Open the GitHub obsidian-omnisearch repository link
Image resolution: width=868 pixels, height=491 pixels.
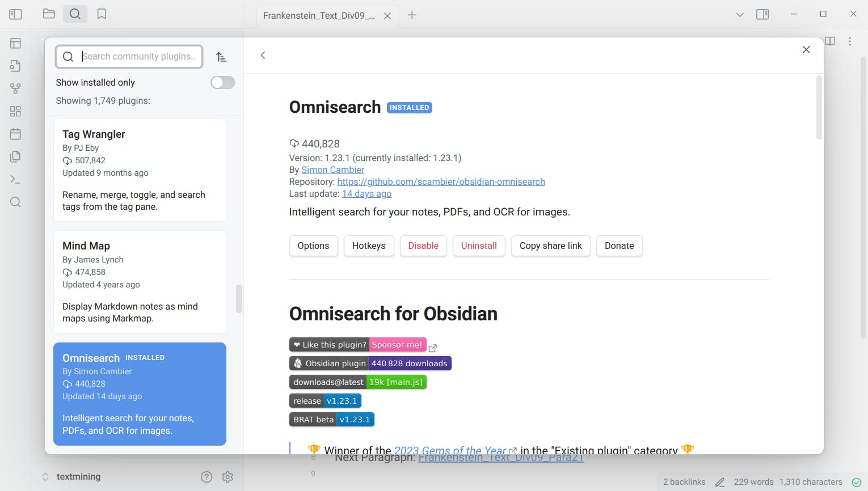[x=441, y=182]
